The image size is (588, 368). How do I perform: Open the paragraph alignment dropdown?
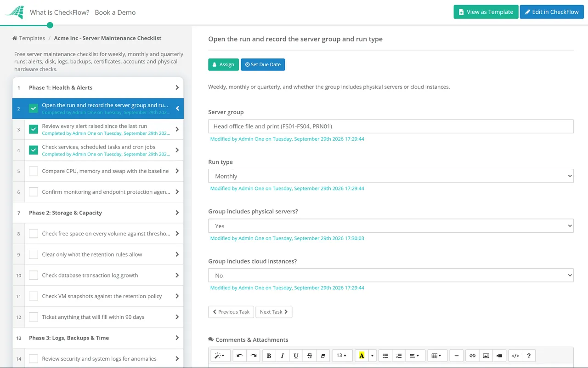pyautogui.click(x=414, y=356)
